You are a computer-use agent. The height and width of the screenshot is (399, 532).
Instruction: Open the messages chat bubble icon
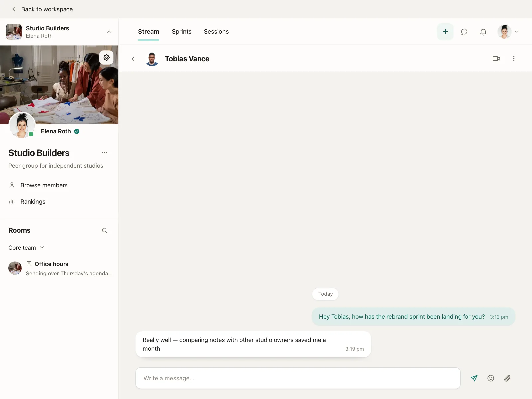(464, 32)
